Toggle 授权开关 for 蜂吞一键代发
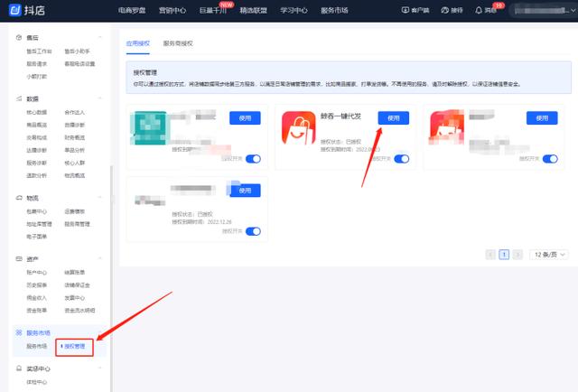Screen dimensions: 578x392 tap(402, 158)
